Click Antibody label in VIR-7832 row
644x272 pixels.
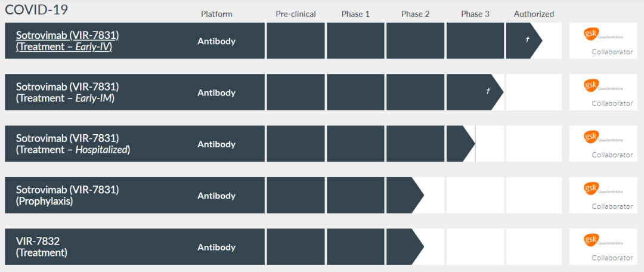[216, 247]
